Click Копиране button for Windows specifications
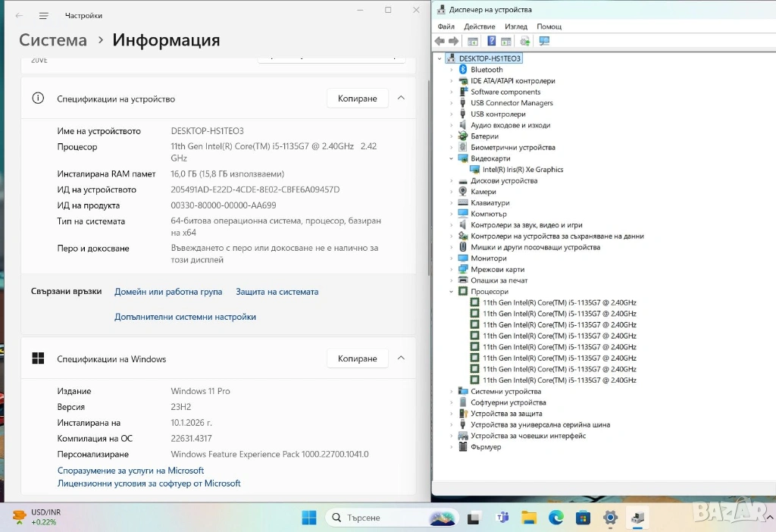776x532 pixels. point(357,358)
